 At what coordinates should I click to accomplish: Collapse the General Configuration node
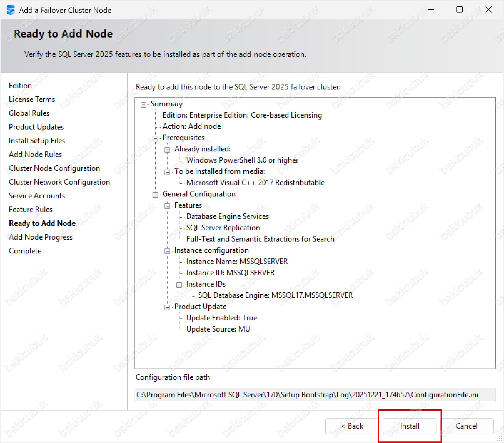[155, 195]
